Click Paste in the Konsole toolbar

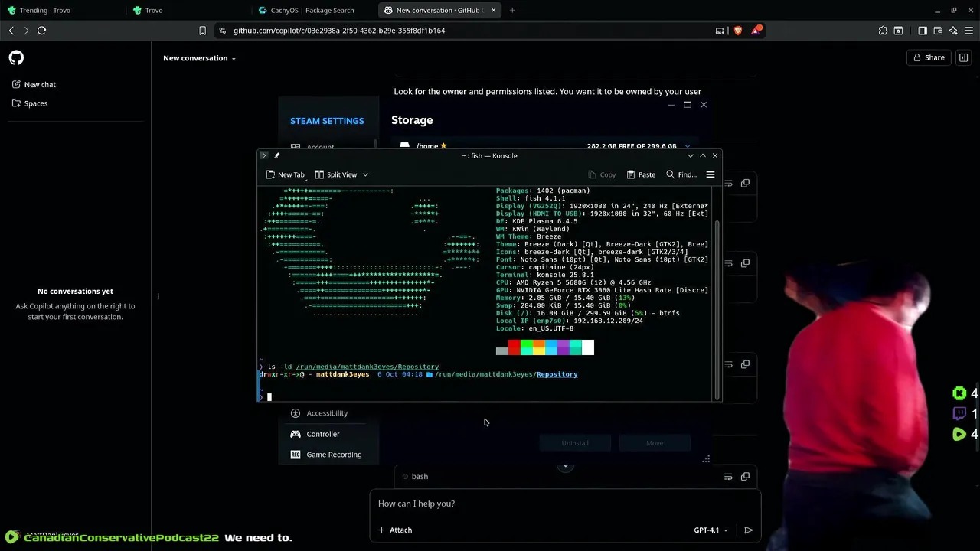[x=641, y=174]
